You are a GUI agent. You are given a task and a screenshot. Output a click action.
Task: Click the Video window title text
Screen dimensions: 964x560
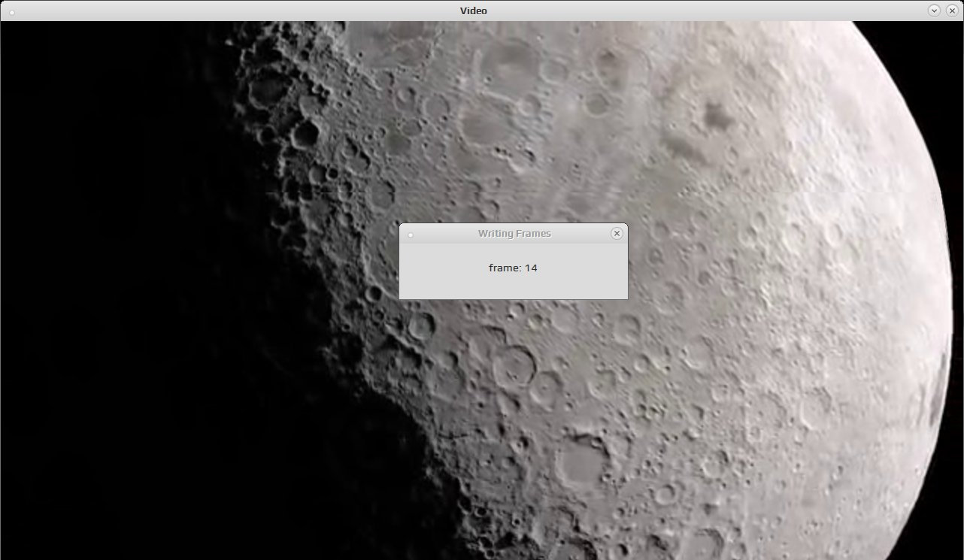point(474,11)
